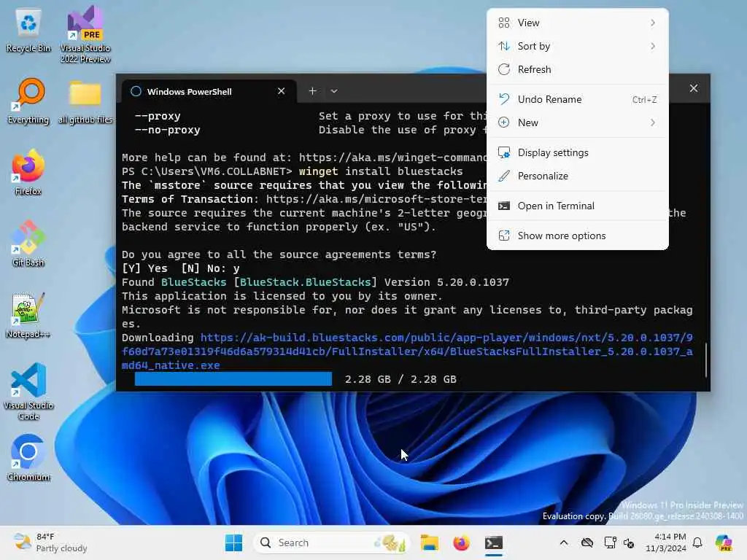Open the Terminal new-tab profile dropdown

334,91
